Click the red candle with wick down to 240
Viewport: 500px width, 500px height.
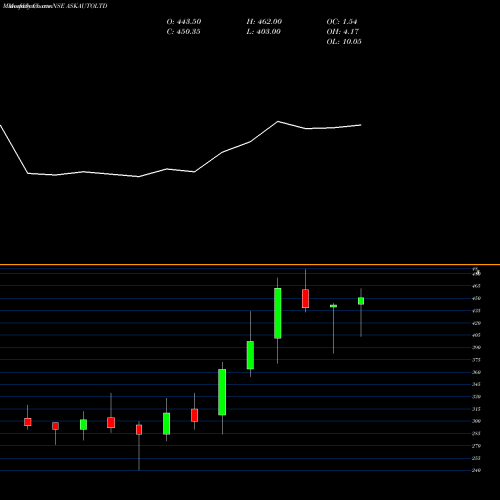[139, 430]
